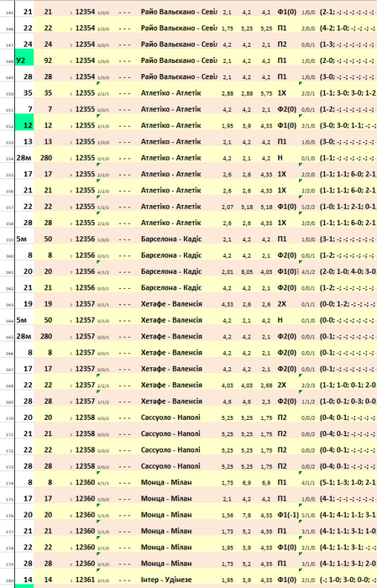The image size is (377, 588).
Task: Click '50' in row 164 of Хетафе - Валенсія
Action: pyautogui.click(x=48, y=320)
